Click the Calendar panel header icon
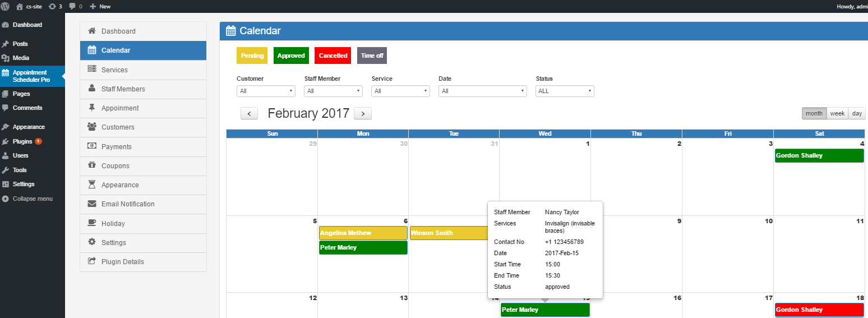 (230, 31)
